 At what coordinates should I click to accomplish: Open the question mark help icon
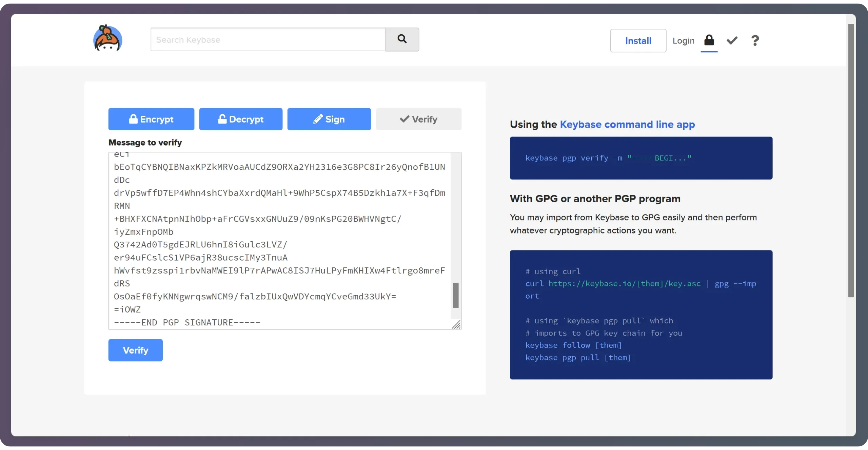pyautogui.click(x=755, y=41)
